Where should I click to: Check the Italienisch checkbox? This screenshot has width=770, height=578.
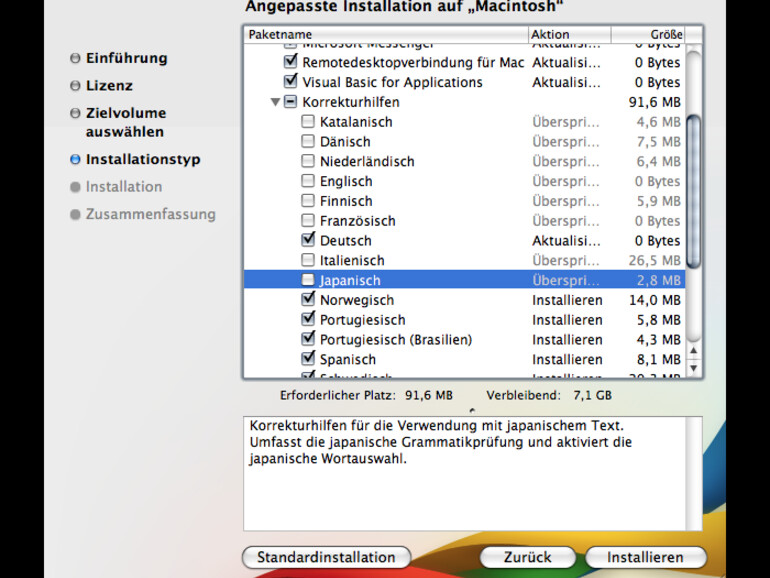click(308, 260)
